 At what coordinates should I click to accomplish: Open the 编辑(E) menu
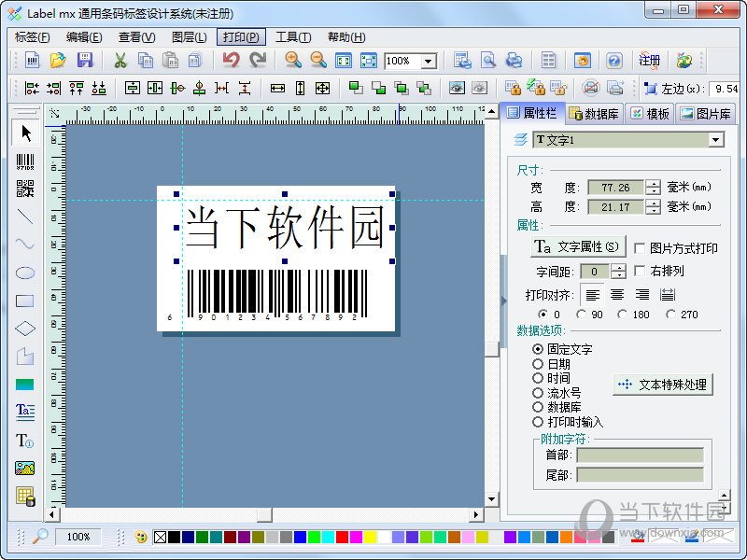pos(84,37)
